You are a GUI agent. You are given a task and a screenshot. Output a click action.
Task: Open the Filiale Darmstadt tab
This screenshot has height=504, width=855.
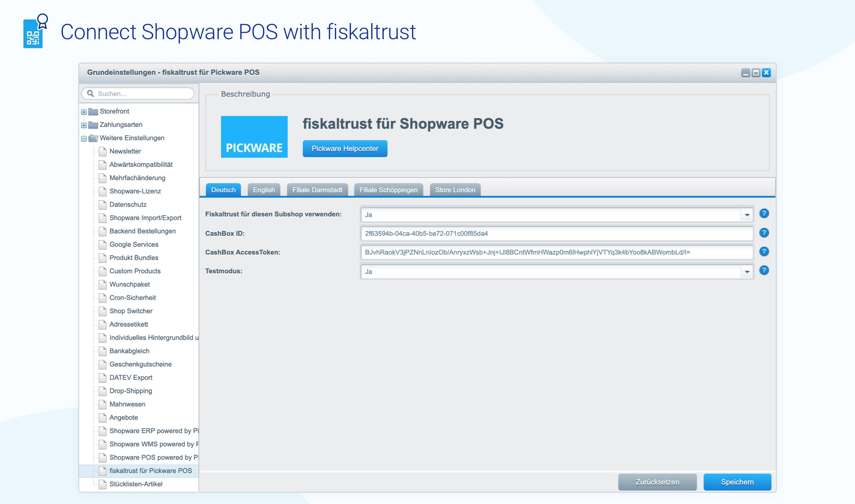click(x=317, y=190)
